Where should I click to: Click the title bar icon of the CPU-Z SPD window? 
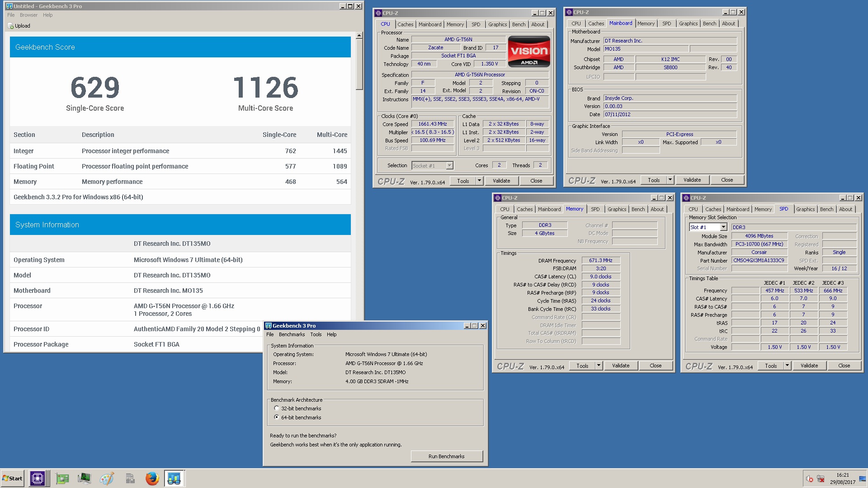pyautogui.click(x=686, y=198)
